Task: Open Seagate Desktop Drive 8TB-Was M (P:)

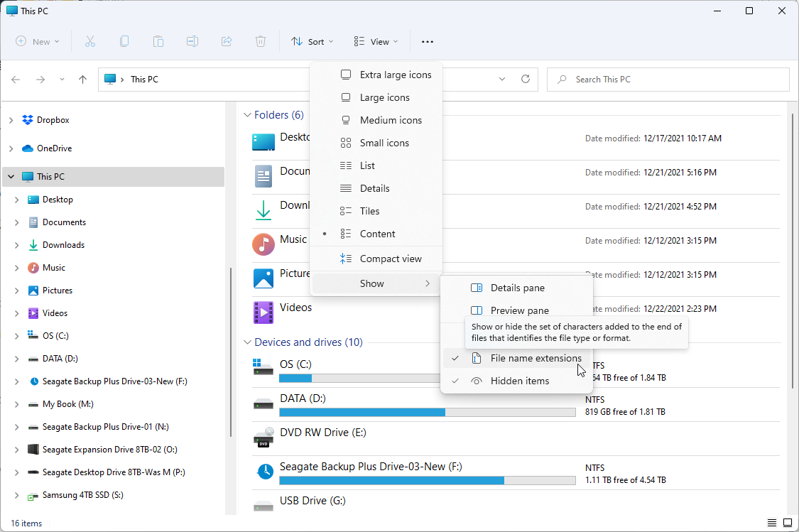Action: coord(113,472)
